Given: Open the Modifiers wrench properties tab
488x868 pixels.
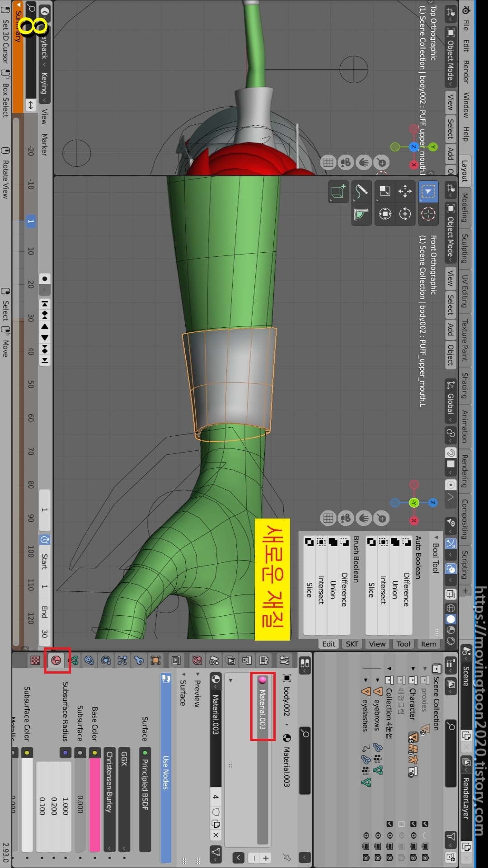Looking at the screenshot, I should 139,660.
